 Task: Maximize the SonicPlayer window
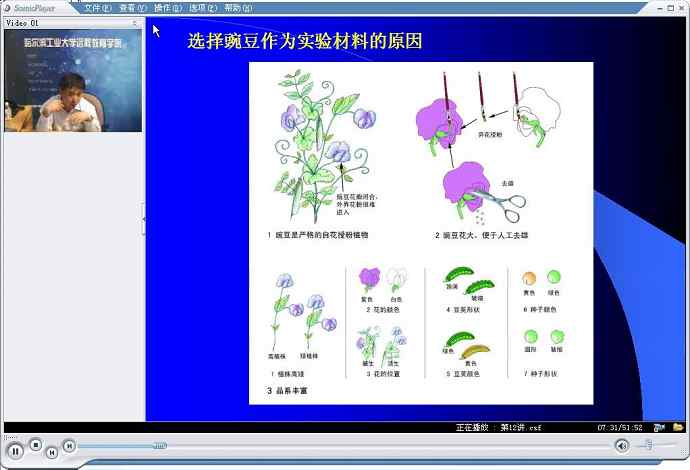pos(671,8)
